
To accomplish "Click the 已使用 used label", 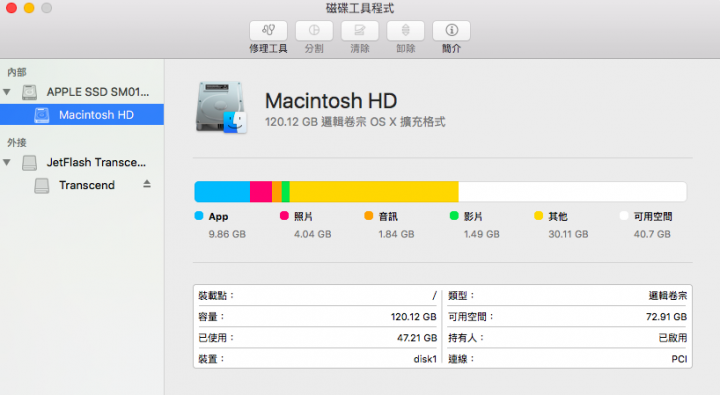I will click(216, 338).
